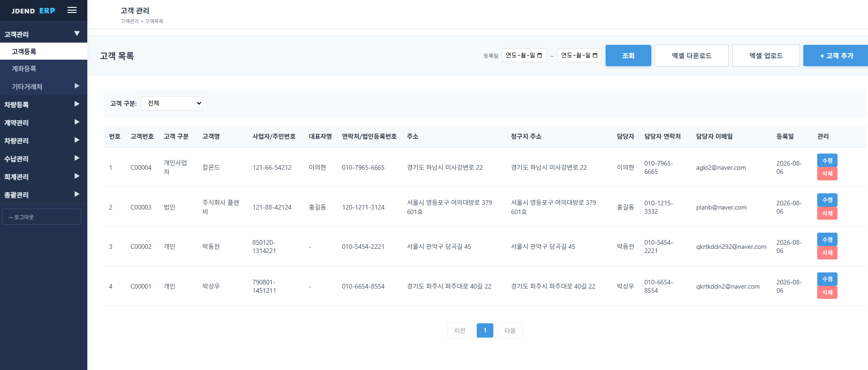Edit customer C00003 with 수정 button
This screenshot has height=370, width=868.
(x=827, y=200)
